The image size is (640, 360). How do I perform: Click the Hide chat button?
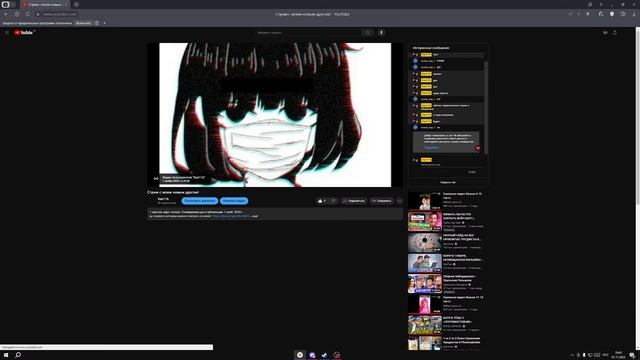tap(448, 182)
